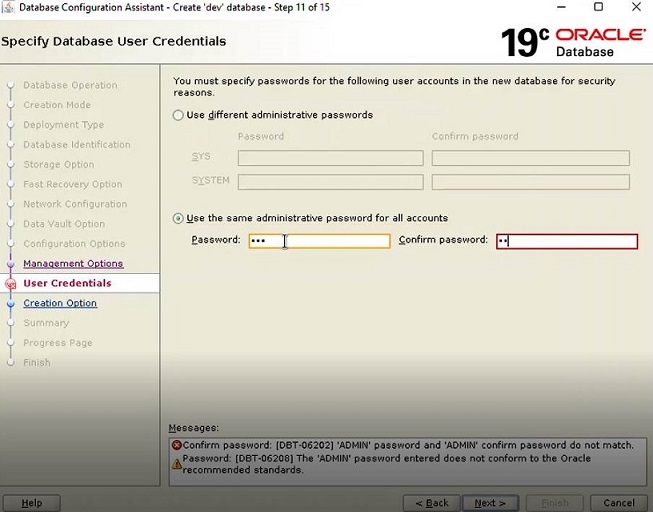Click the application icon in title bar
The image size is (653, 512).
[9, 7]
